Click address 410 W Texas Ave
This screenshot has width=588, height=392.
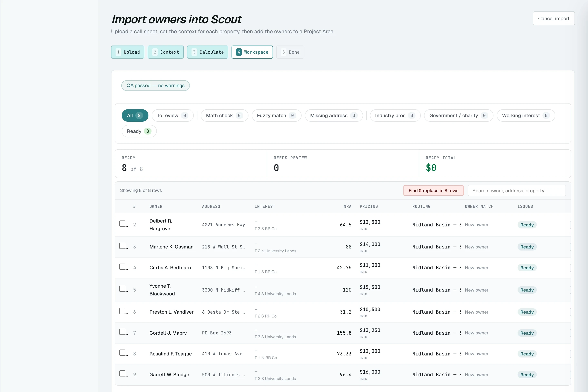tap(222, 353)
